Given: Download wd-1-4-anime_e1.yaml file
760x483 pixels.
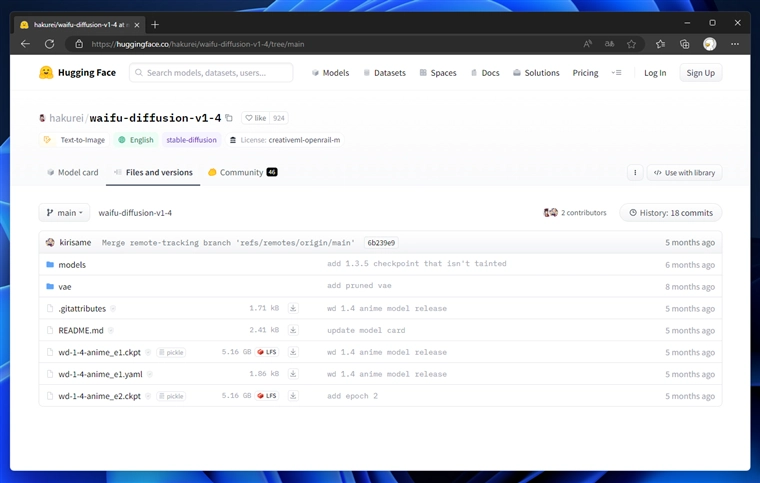Looking at the screenshot, I should click(293, 374).
